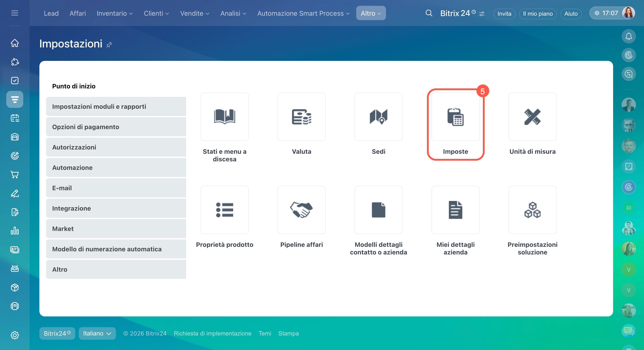Click the 17:07 work time clock
Viewport: 644px width, 350px height.
(x=606, y=13)
